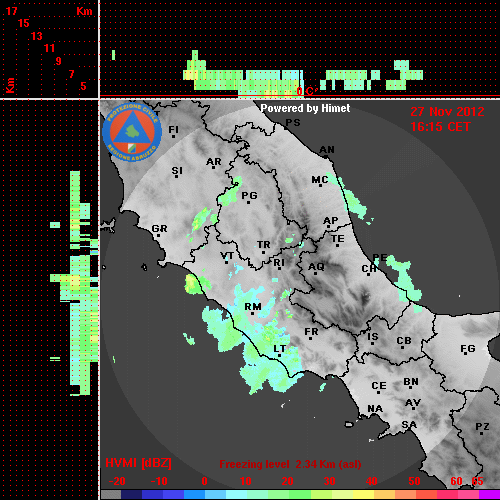The width and height of the screenshot is (500, 500).
Task: Click the 10 dBZ color scale value
Action: tap(246, 481)
